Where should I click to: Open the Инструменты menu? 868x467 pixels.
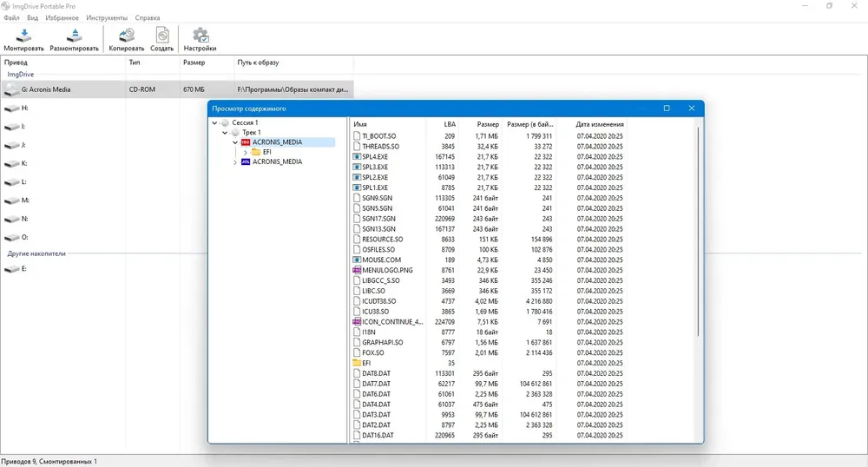pos(107,17)
